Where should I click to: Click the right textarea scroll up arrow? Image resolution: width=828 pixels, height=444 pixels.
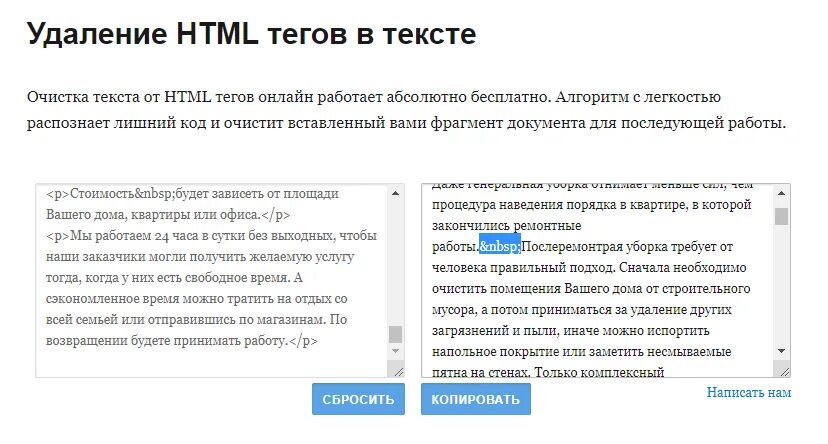click(782, 193)
